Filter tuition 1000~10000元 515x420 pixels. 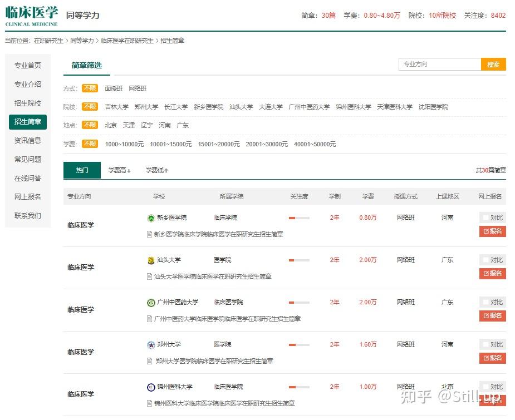[125, 145]
